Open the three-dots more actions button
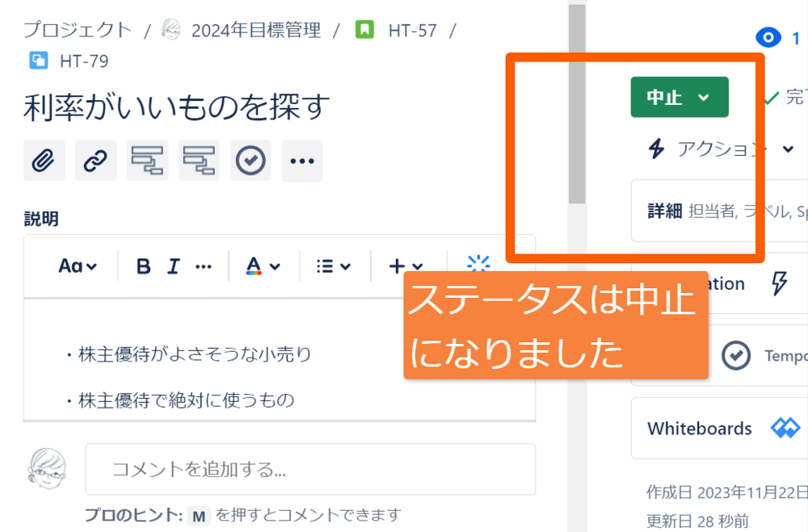The height and width of the screenshot is (532, 808). click(x=302, y=161)
